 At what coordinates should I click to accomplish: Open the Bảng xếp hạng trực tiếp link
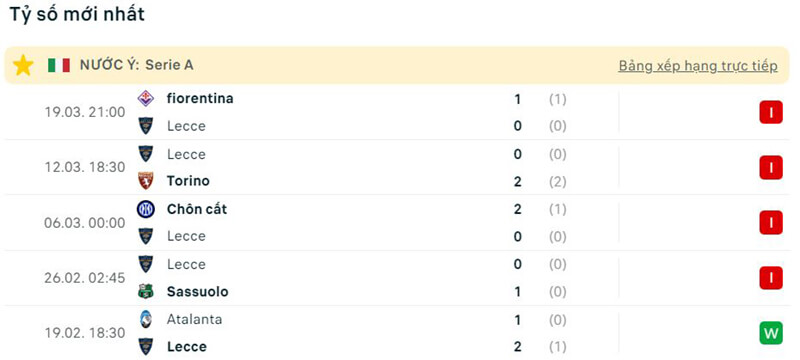tap(698, 66)
